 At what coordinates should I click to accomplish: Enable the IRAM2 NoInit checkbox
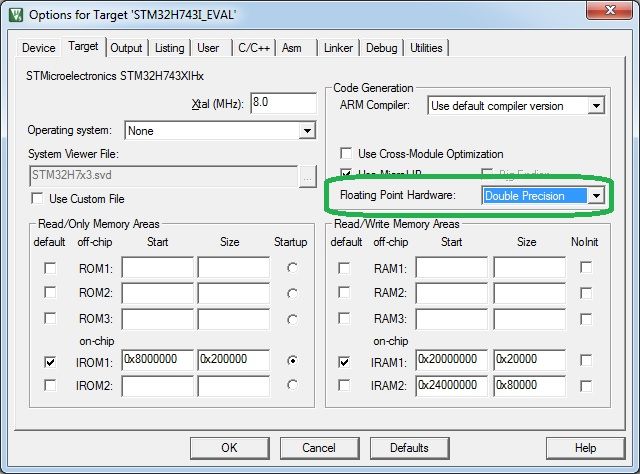click(x=586, y=386)
